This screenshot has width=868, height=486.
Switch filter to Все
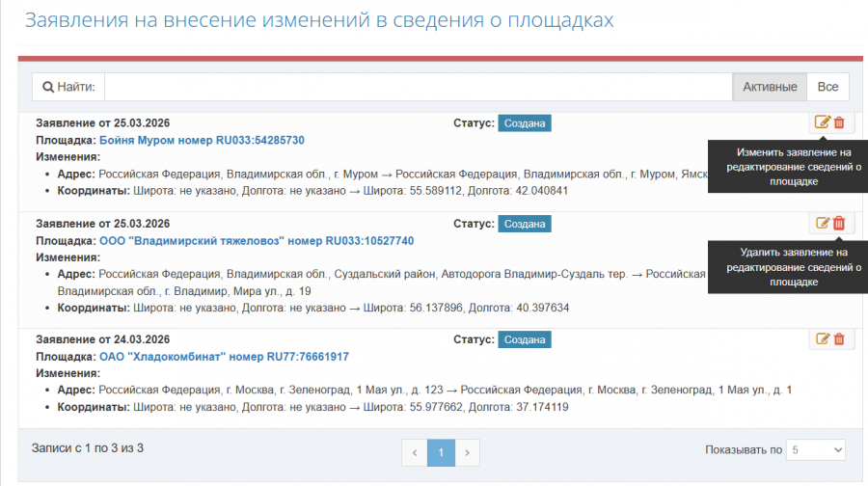tap(827, 87)
